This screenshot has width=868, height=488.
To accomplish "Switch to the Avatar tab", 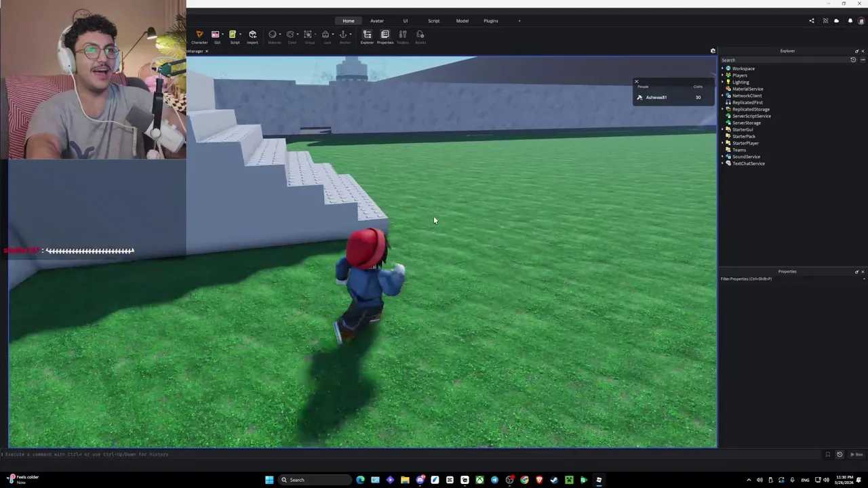I will (x=377, y=21).
